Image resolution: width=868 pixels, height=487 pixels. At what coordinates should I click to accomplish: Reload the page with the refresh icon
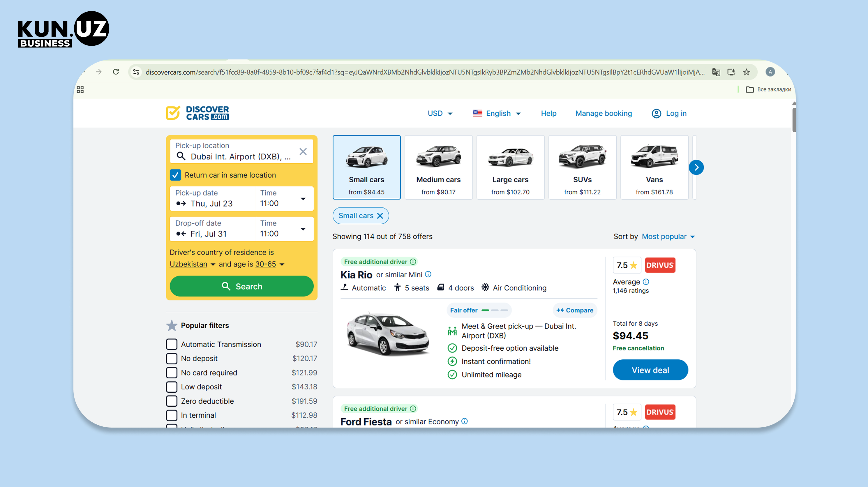[x=116, y=72]
